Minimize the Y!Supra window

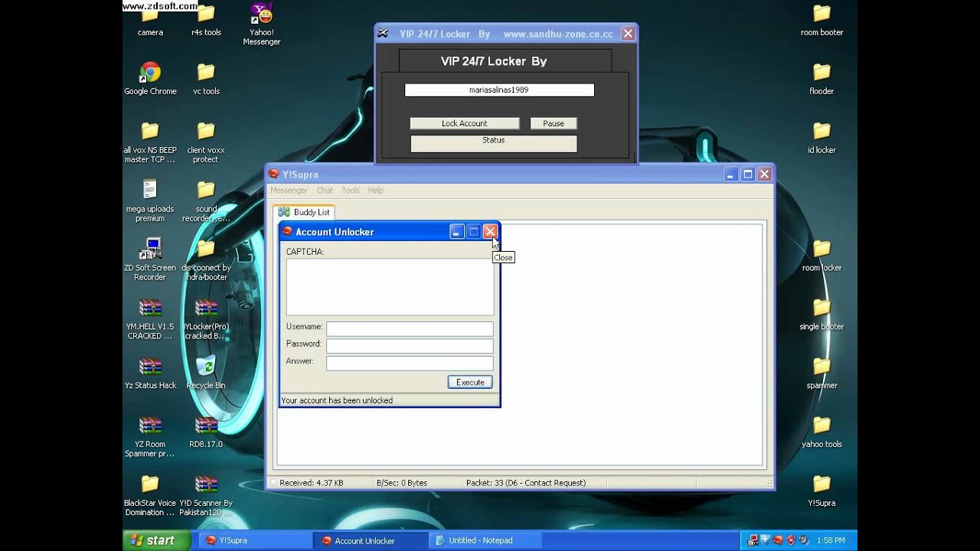[x=731, y=174]
